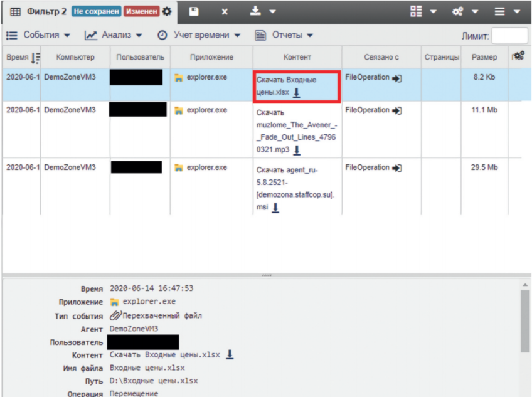This screenshot has width=532, height=397.
Task: Open the FileOperation link arrow in first row
Action: point(396,78)
